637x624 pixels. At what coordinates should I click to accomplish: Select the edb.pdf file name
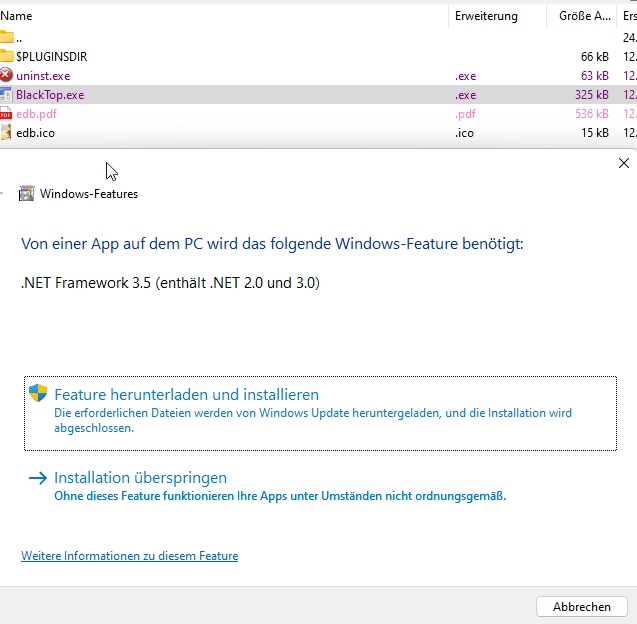(x=36, y=114)
